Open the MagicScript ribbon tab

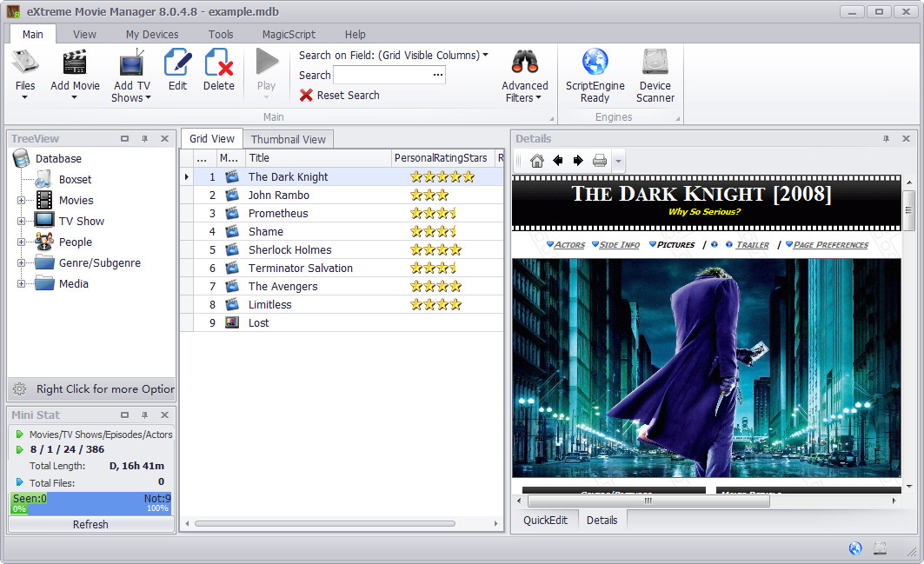pyautogui.click(x=289, y=35)
